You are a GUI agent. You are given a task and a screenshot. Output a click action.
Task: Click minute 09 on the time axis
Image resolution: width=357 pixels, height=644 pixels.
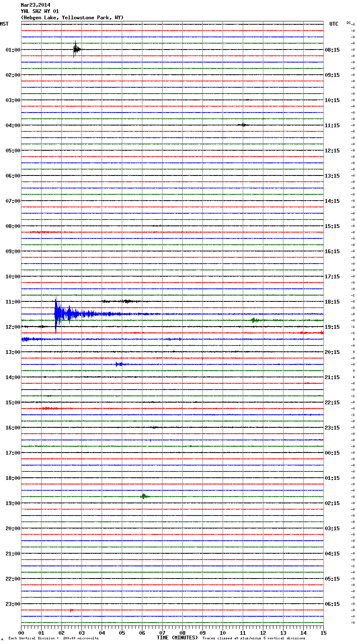pyautogui.click(x=202, y=633)
